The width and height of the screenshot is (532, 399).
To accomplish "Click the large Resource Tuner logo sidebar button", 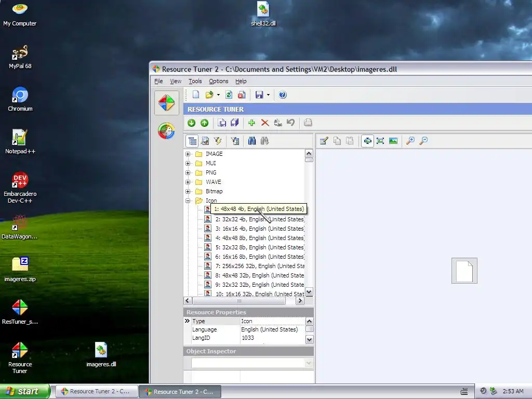I will [167, 103].
